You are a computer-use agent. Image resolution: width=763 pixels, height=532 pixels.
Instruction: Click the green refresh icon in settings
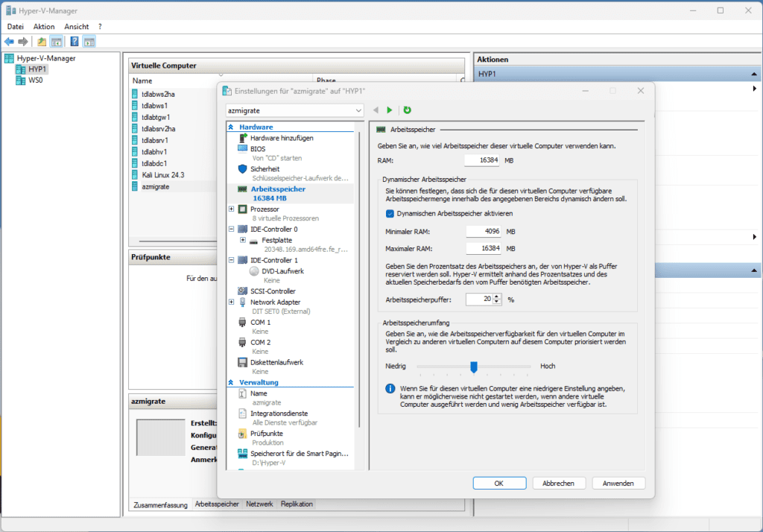click(x=408, y=110)
